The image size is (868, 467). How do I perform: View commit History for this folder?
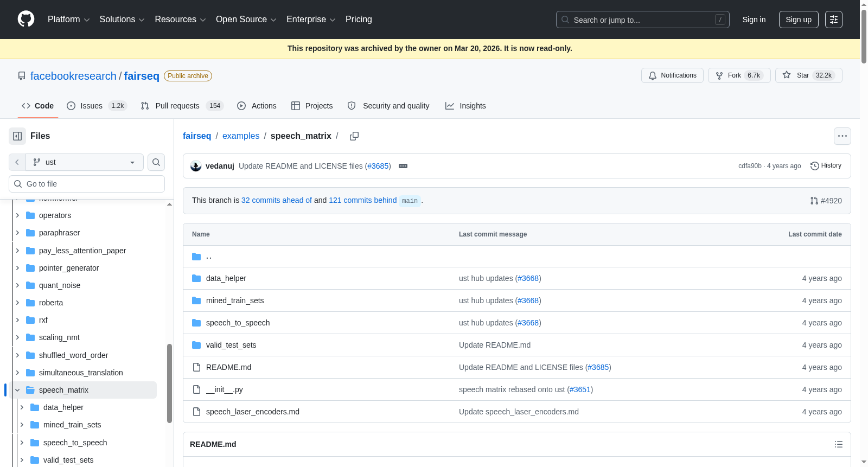tap(826, 166)
